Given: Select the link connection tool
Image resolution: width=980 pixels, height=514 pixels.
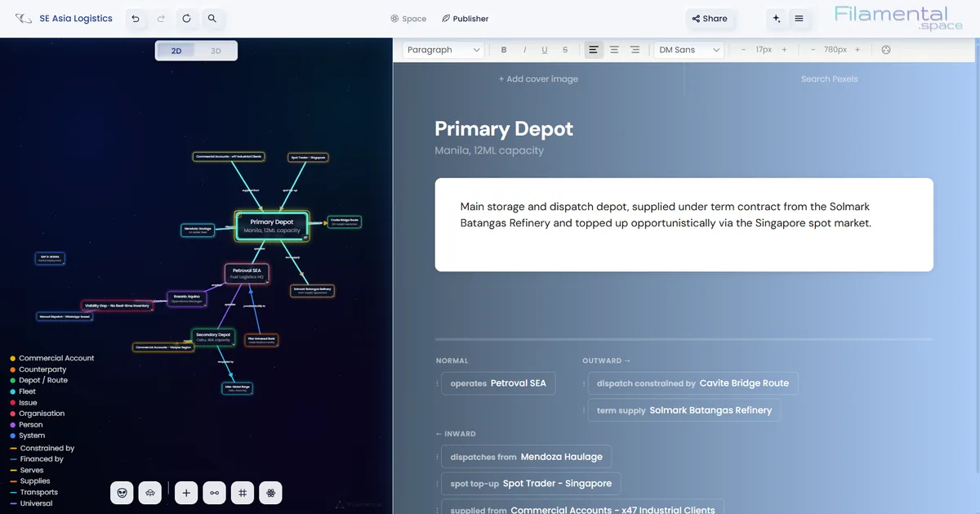Looking at the screenshot, I should click(215, 493).
